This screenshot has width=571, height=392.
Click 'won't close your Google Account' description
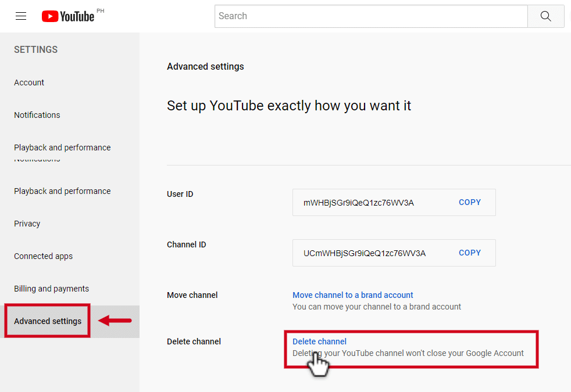pos(408,353)
